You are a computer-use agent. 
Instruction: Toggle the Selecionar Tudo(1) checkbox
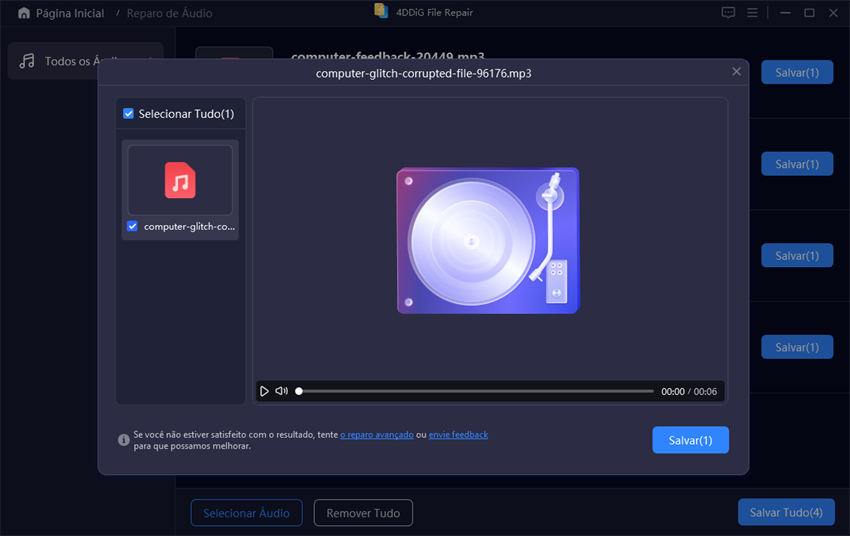pyautogui.click(x=128, y=114)
